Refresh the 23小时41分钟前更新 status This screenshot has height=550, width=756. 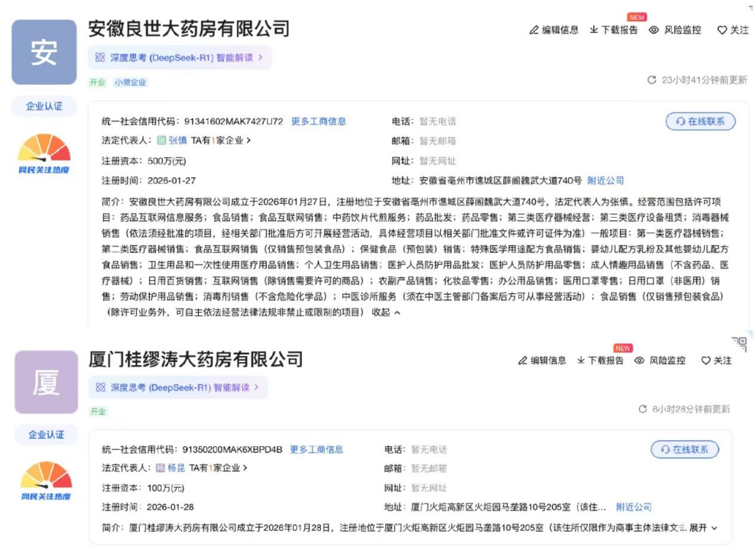point(652,80)
